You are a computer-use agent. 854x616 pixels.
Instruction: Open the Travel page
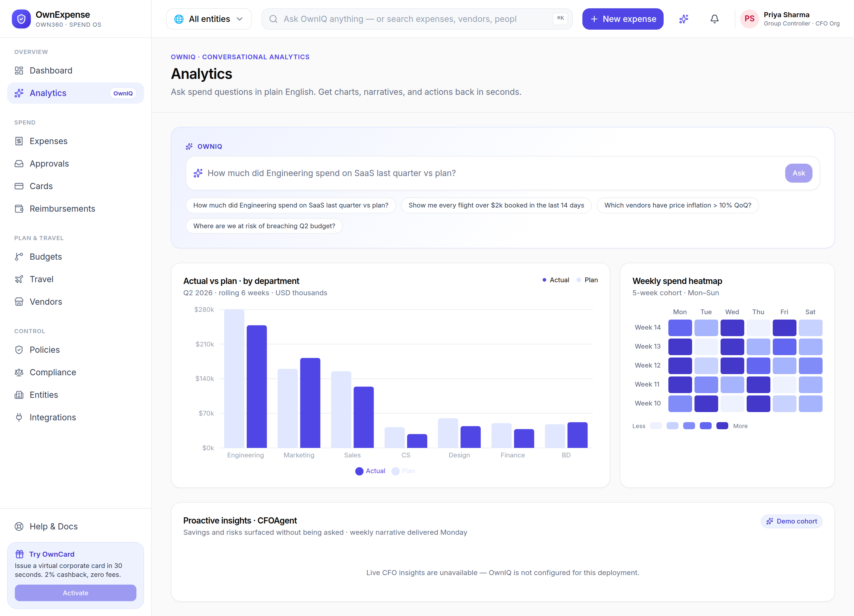click(75, 279)
